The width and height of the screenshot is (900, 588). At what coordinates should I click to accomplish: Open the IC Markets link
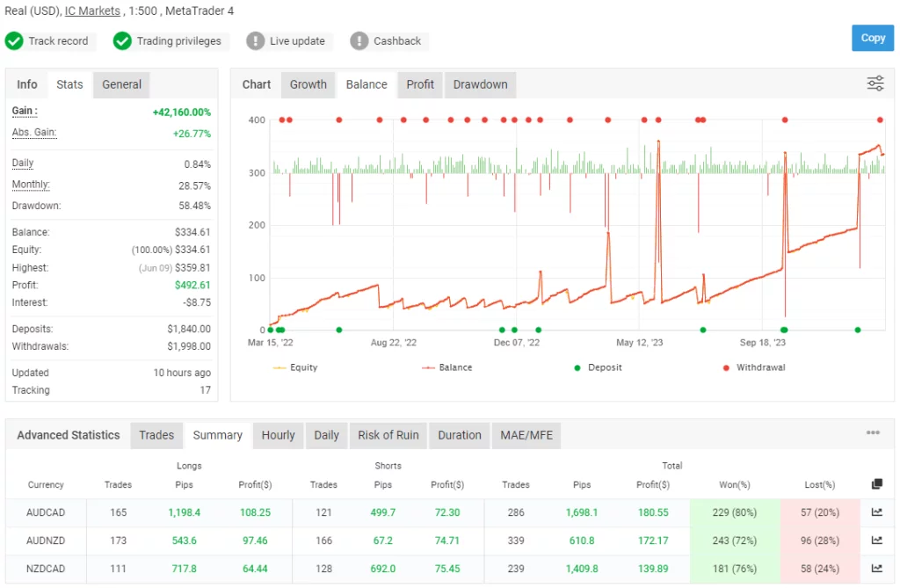click(92, 11)
